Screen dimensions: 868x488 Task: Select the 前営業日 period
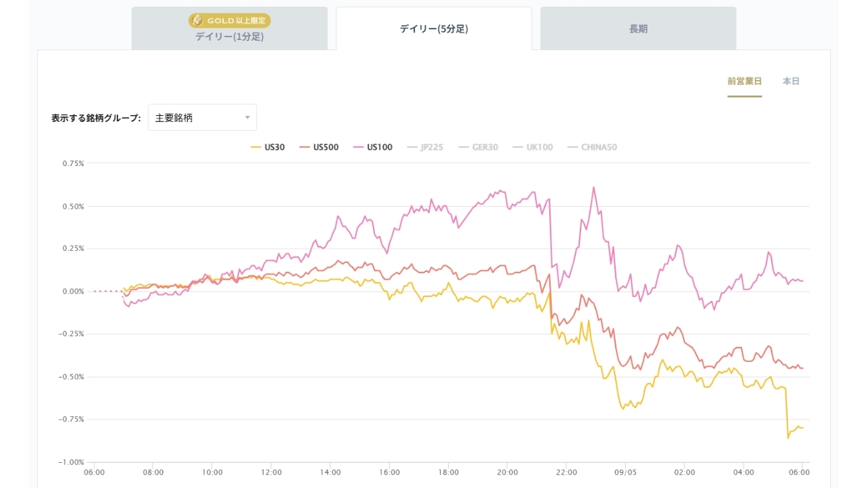pos(745,81)
